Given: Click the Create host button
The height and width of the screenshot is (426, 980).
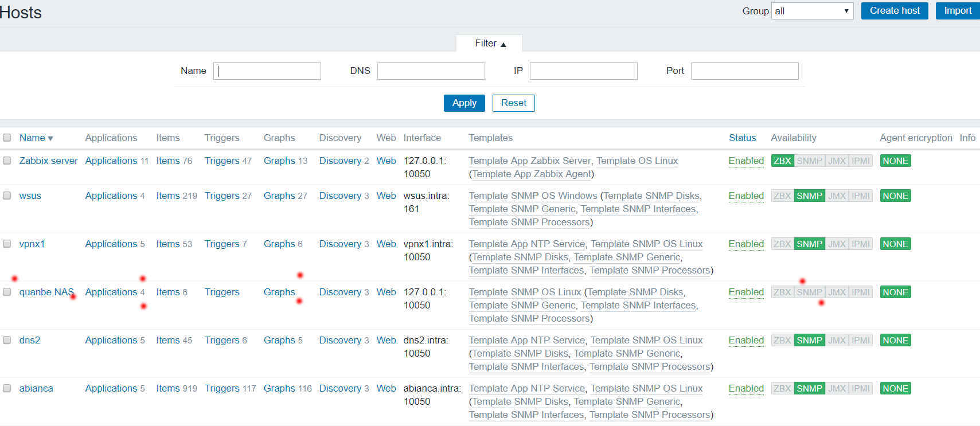Looking at the screenshot, I should coord(895,11).
